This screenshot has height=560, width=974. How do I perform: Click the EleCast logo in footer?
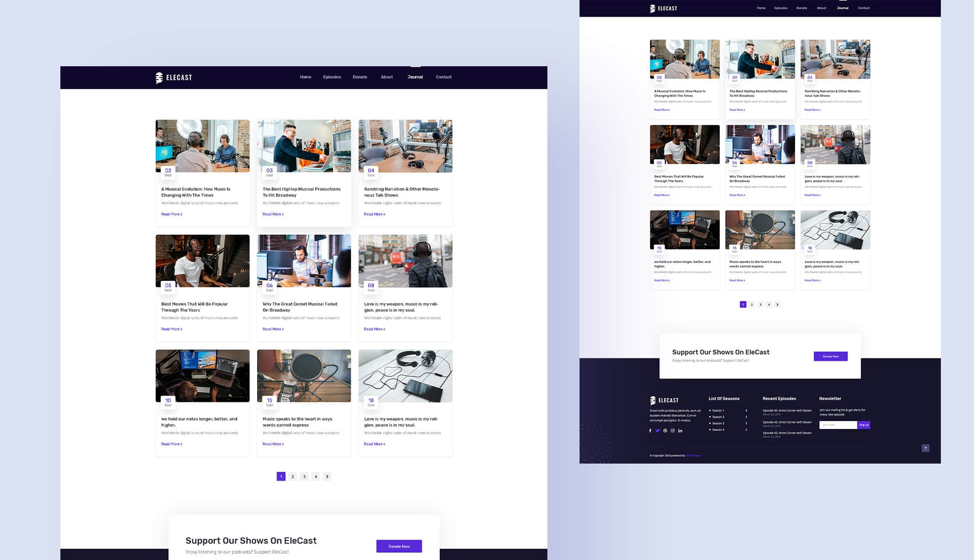tap(664, 400)
